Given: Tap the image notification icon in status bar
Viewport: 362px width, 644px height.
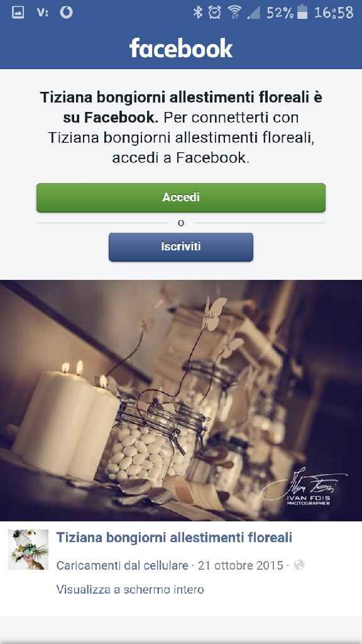Looking at the screenshot, I should (18, 13).
